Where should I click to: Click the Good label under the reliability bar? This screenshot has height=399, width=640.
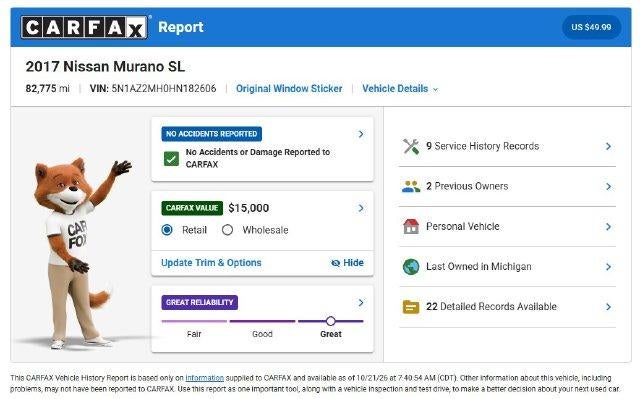click(262, 334)
